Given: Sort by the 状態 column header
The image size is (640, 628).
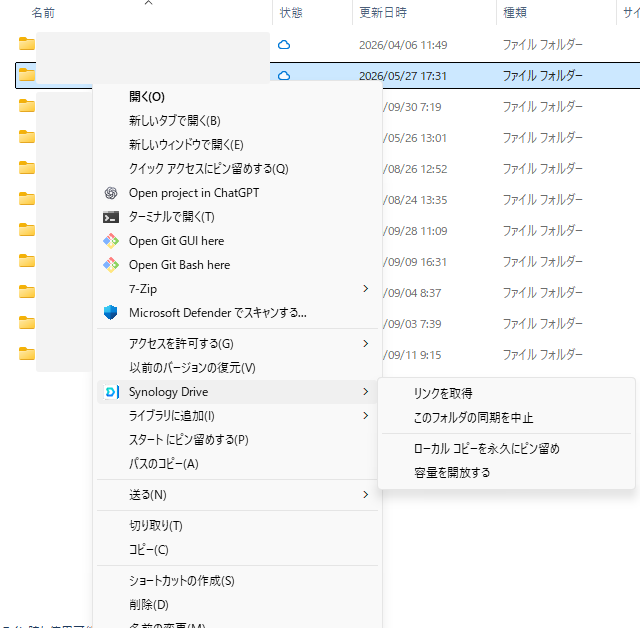Looking at the screenshot, I should pos(291,13).
